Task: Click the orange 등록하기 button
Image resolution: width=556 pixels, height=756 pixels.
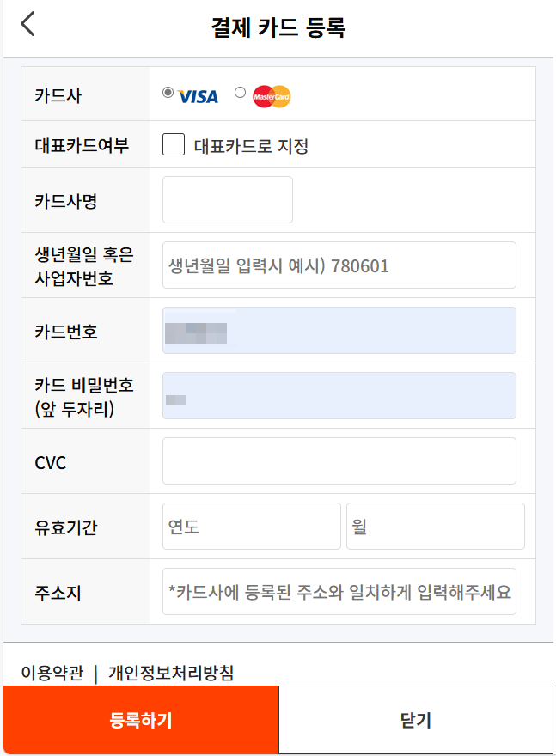Action: click(141, 720)
